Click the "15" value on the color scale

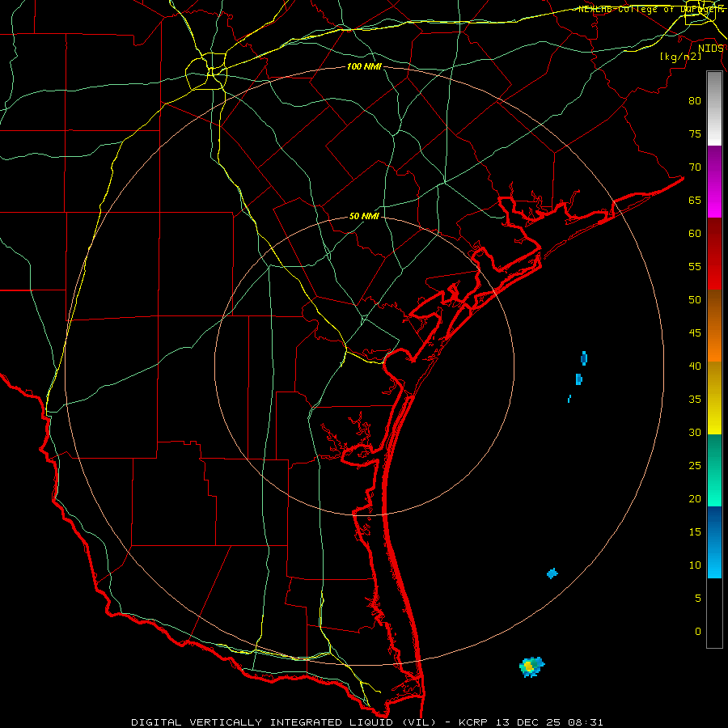pyautogui.click(x=695, y=532)
